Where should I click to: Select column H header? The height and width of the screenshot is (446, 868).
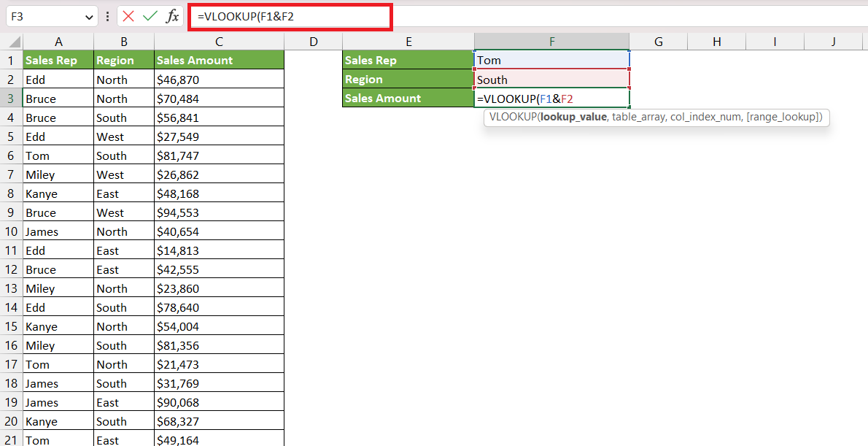coord(717,42)
